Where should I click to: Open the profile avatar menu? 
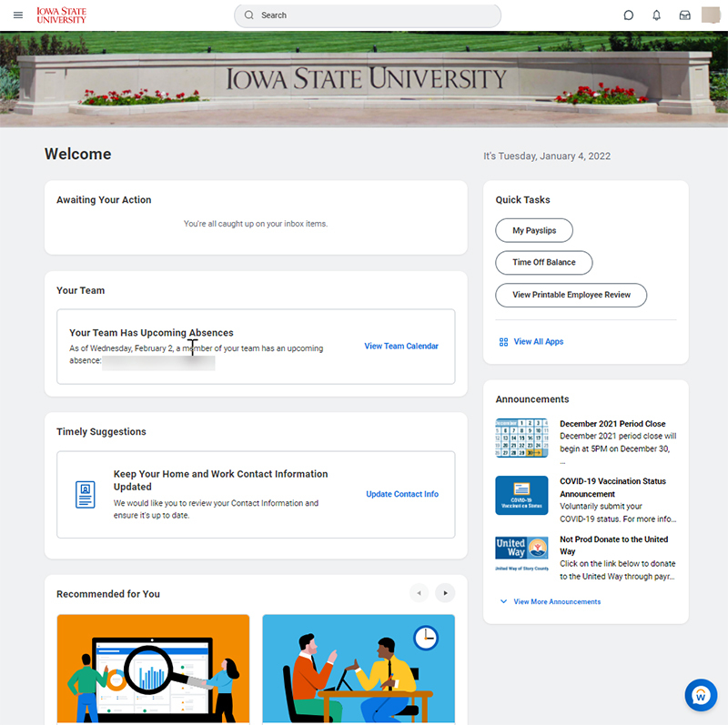coord(711,15)
